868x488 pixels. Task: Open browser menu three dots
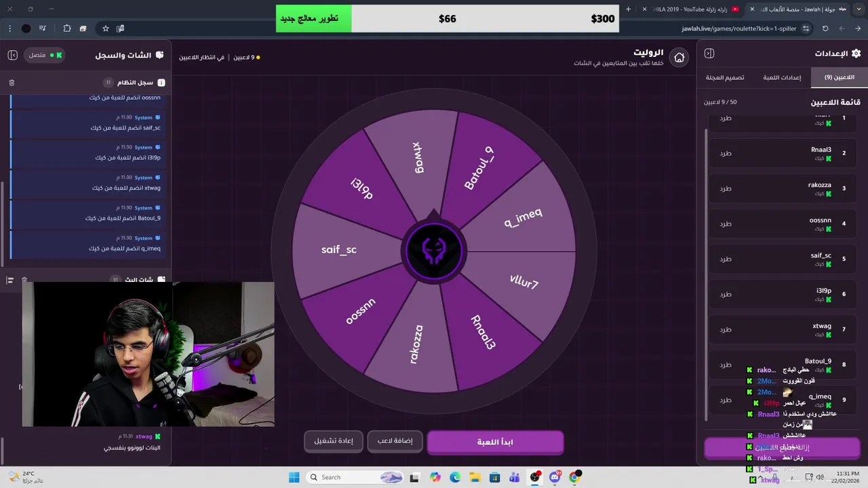click(x=10, y=28)
